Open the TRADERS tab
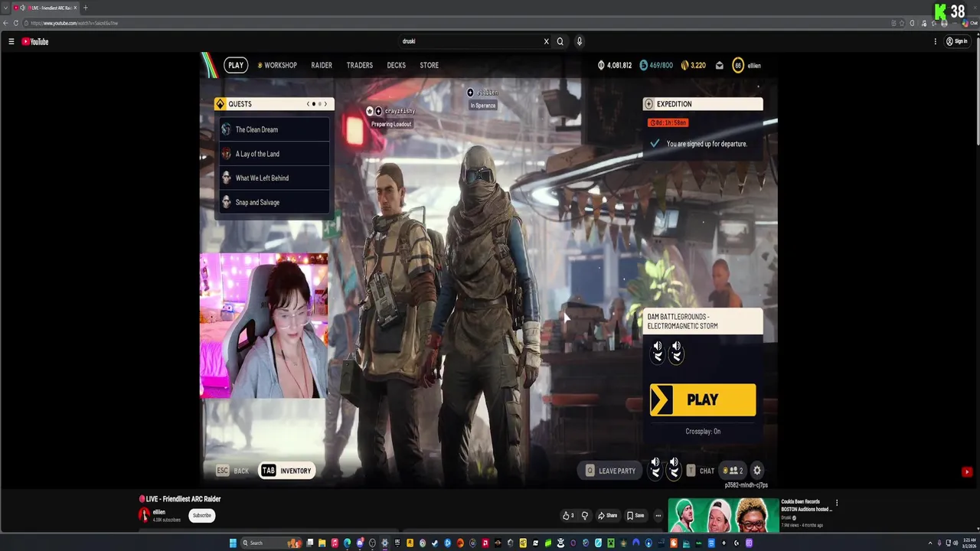The image size is (980, 551). point(360,65)
